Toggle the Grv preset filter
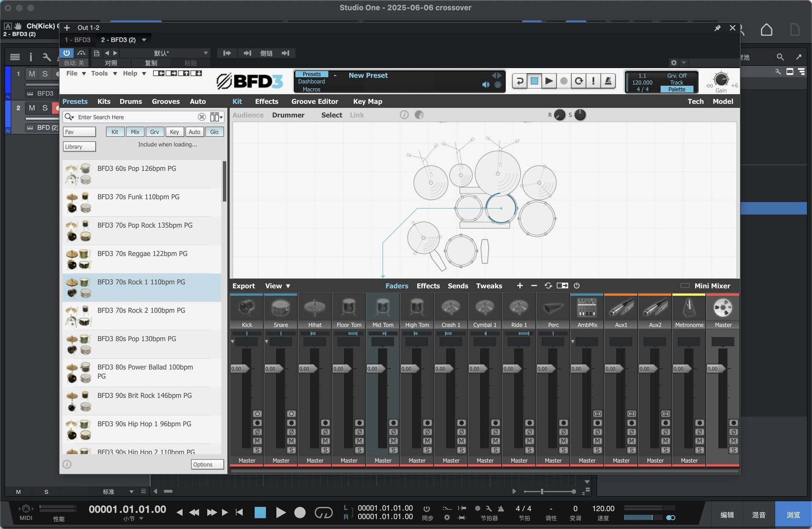Viewport: 812px width, 529px height. [154, 132]
